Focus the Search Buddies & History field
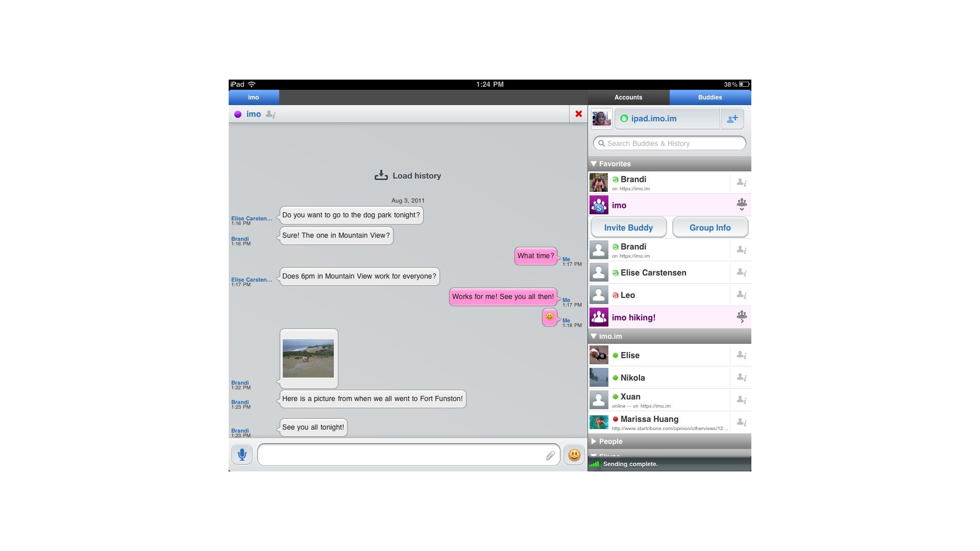 pos(669,143)
